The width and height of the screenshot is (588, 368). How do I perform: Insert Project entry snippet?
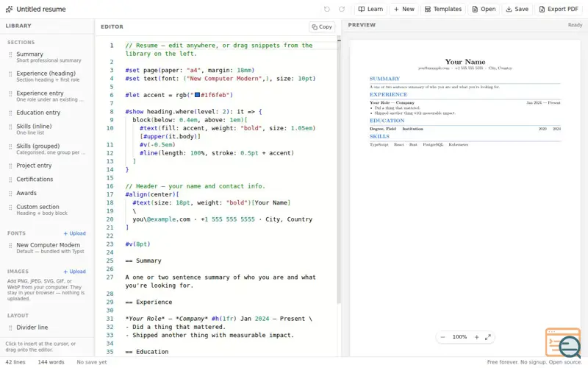[x=47, y=165]
